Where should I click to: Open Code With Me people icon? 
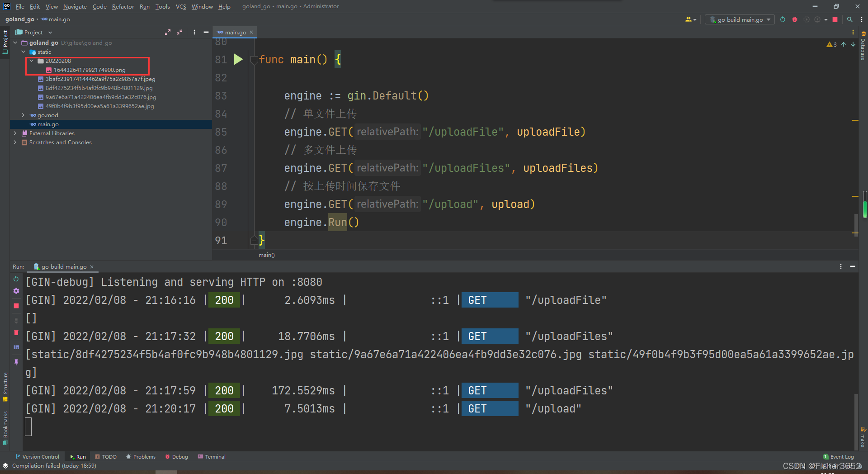689,19
